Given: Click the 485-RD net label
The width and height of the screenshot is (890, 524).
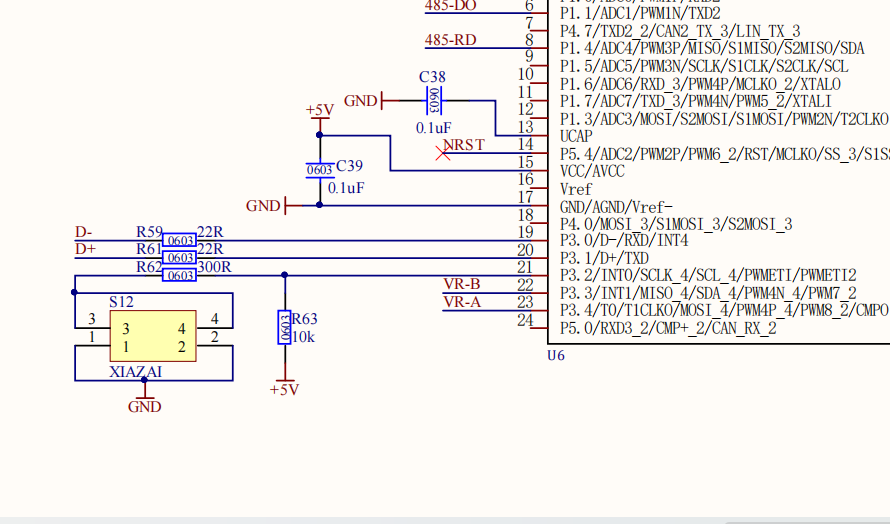Looking at the screenshot, I should [451, 40].
